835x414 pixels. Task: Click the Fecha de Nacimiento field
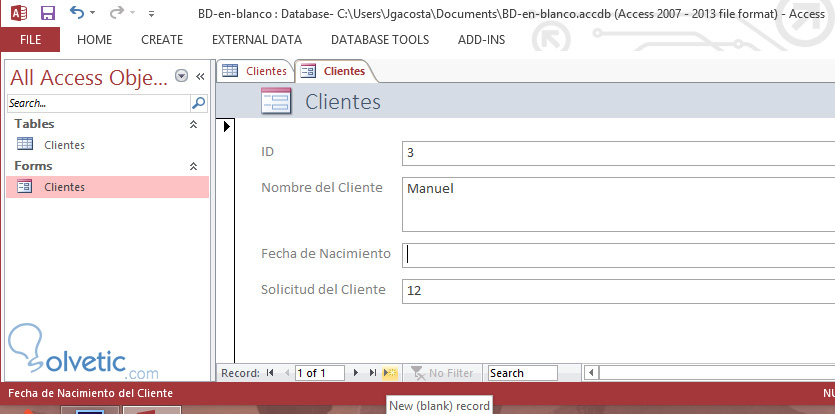coord(618,255)
